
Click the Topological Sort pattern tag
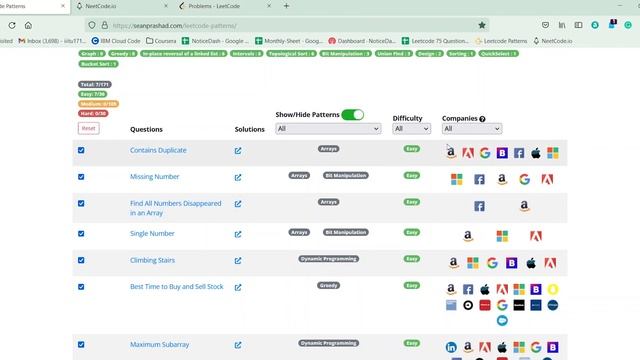291,53
